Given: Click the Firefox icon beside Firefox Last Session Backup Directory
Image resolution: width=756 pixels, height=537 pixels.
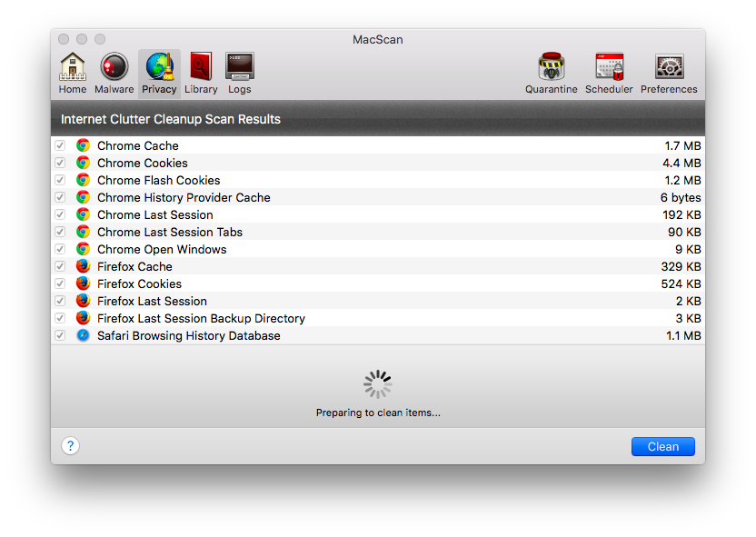Looking at the screenshot, I should point(83,318).
